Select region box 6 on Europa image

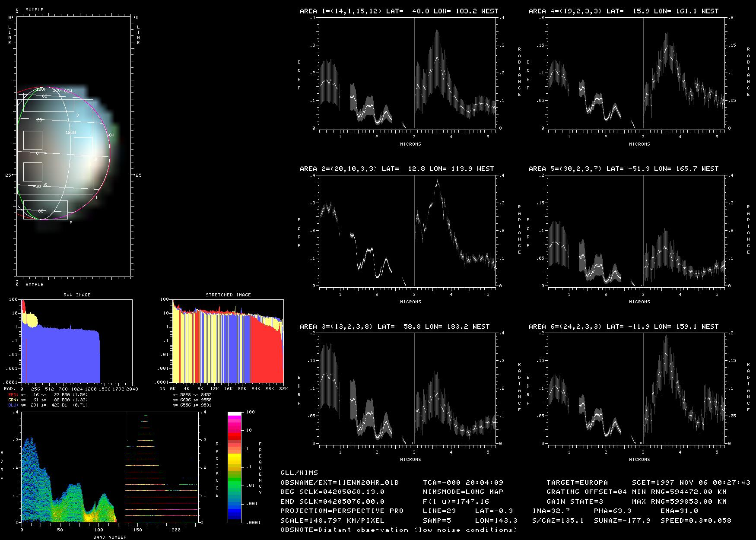coord(33,172)
